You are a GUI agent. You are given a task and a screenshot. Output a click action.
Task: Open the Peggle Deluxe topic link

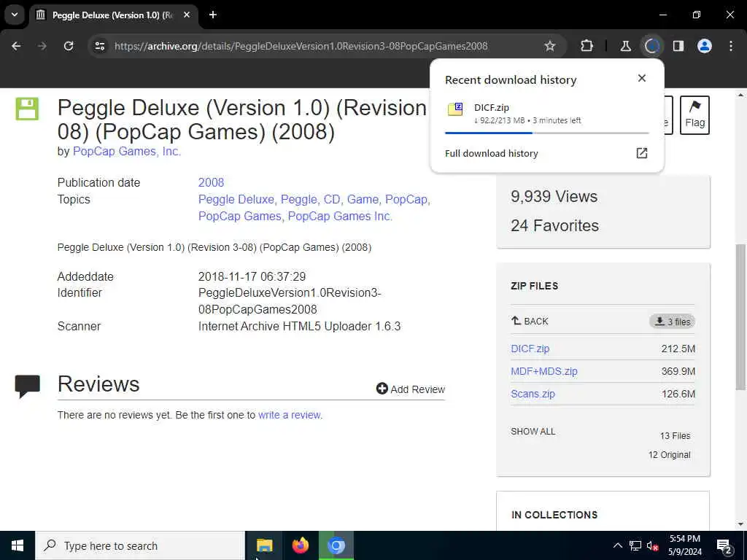[x=236, y=199]
